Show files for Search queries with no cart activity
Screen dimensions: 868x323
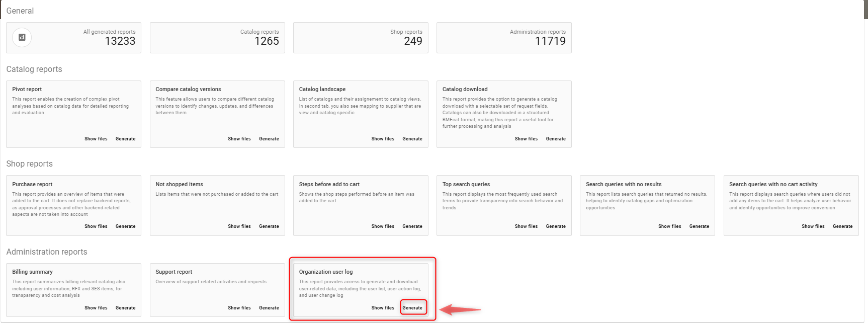pyautogui.click(x=813, y=226)
